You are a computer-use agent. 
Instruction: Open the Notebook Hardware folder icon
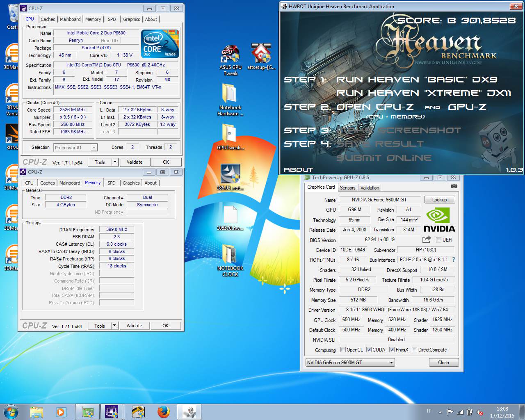230,100
